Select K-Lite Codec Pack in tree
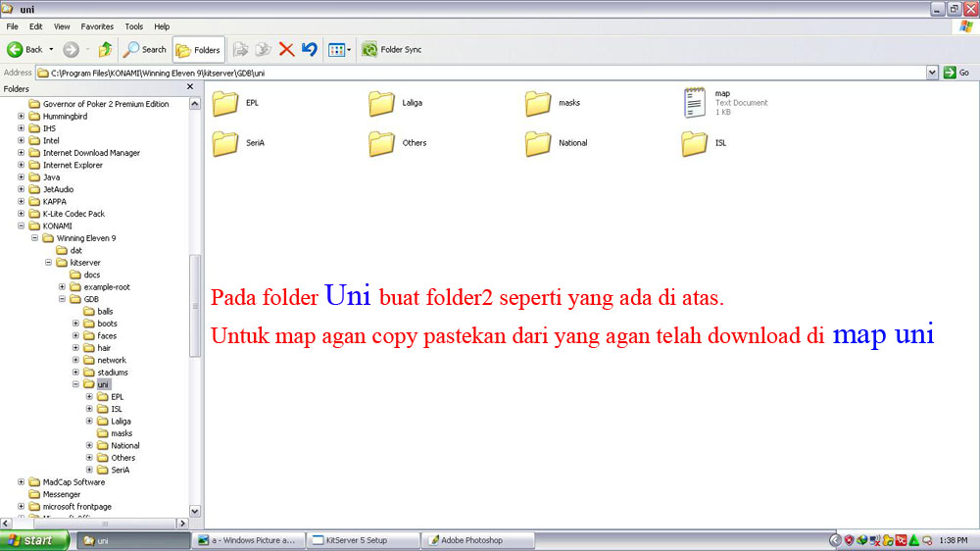The image size is (980, 551). point(68,214)
